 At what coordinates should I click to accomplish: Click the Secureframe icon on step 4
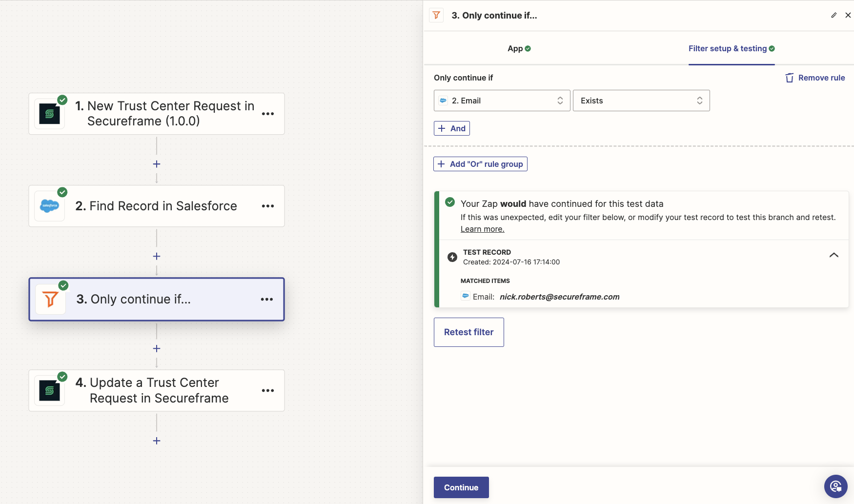point(49,390)
